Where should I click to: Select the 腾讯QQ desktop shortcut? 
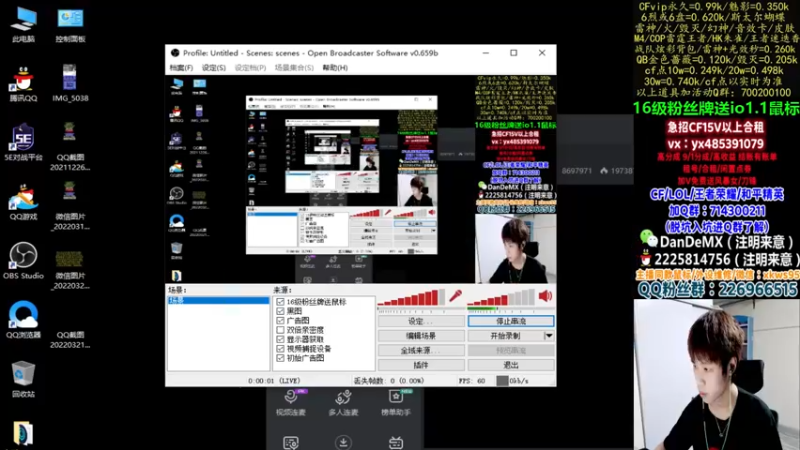coord(23,84)
